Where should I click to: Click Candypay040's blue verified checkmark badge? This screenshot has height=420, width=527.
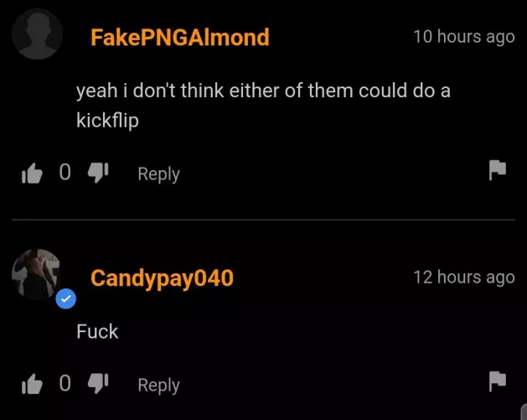[66, 298]
